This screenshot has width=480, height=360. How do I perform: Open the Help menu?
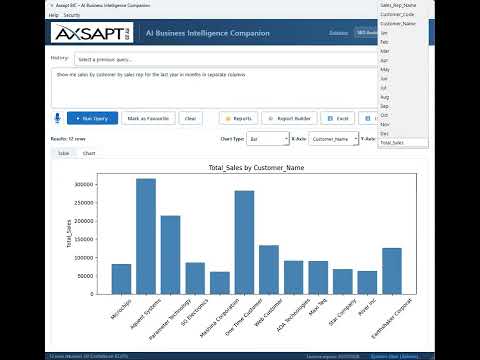point(53,15)
